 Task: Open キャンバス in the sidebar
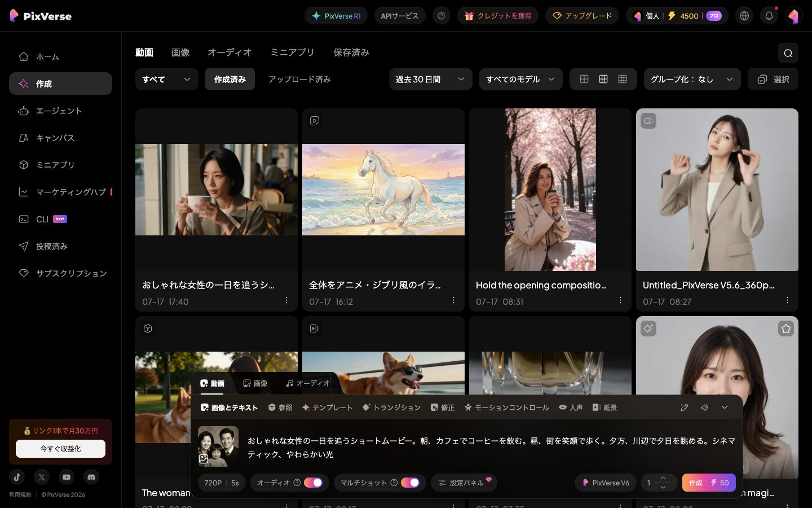60,138
